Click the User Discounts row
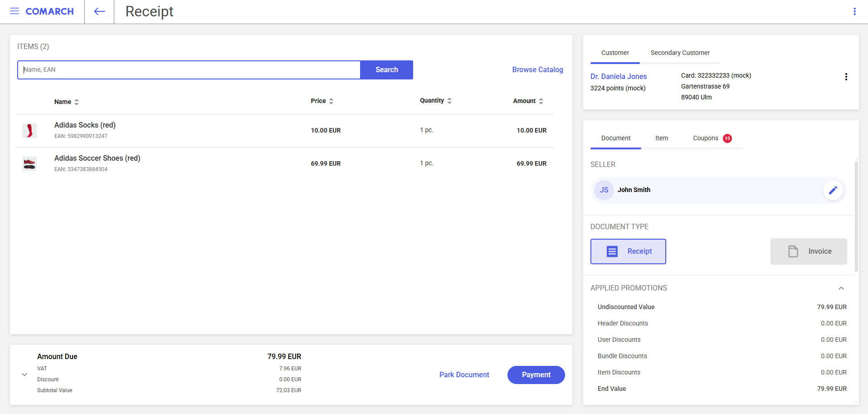 722,340
